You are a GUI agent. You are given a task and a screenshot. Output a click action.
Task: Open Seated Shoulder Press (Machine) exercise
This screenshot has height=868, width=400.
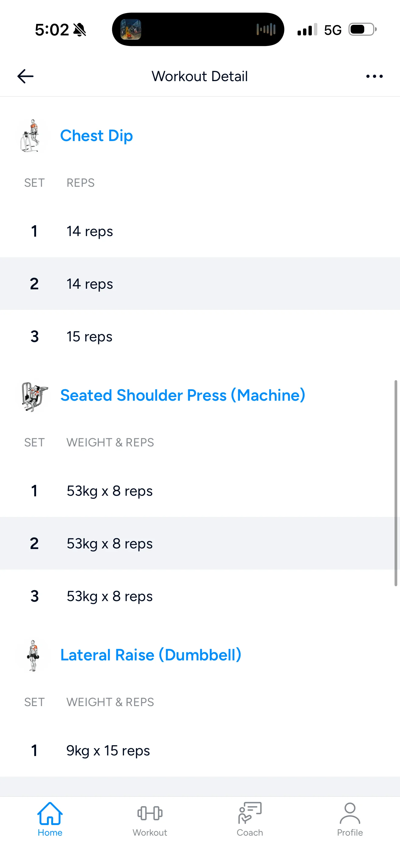coord(182,395)
